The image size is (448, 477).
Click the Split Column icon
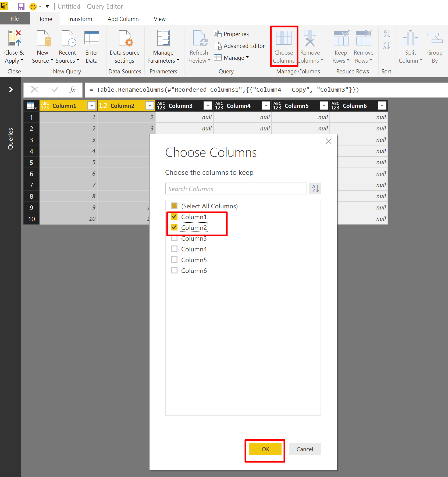tap(411, 38)
